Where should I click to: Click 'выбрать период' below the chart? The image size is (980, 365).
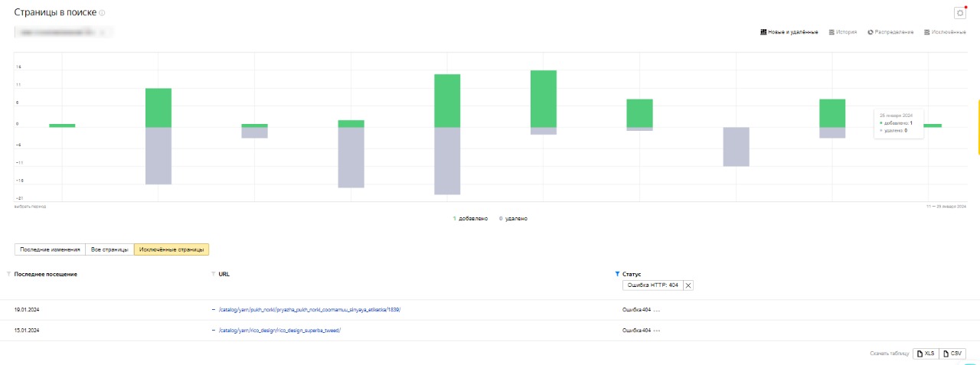pos(31,207)
